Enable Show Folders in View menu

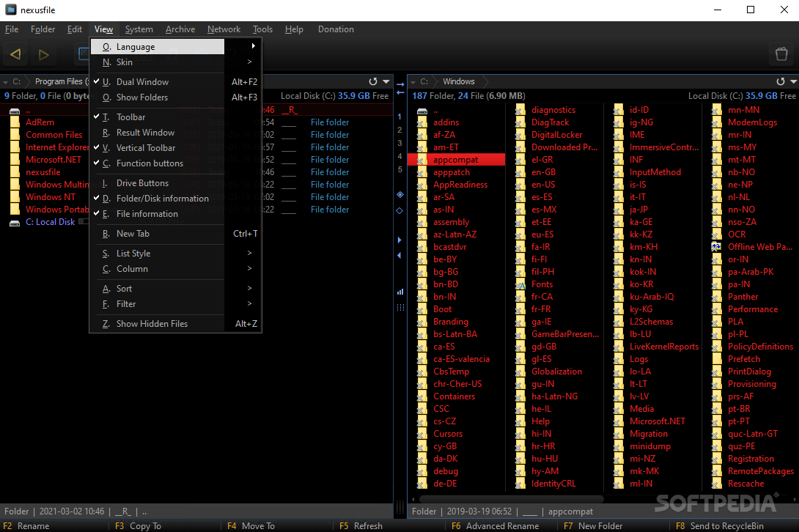pos(176,97)
